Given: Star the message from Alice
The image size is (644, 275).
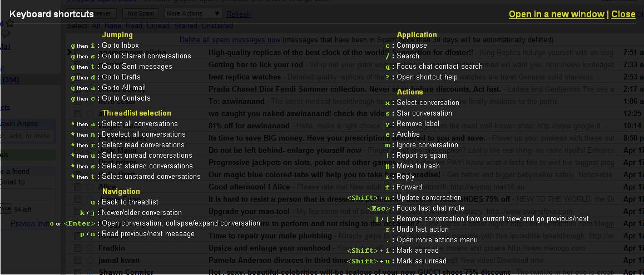Looking at the screenshot, I should point(90,187).
